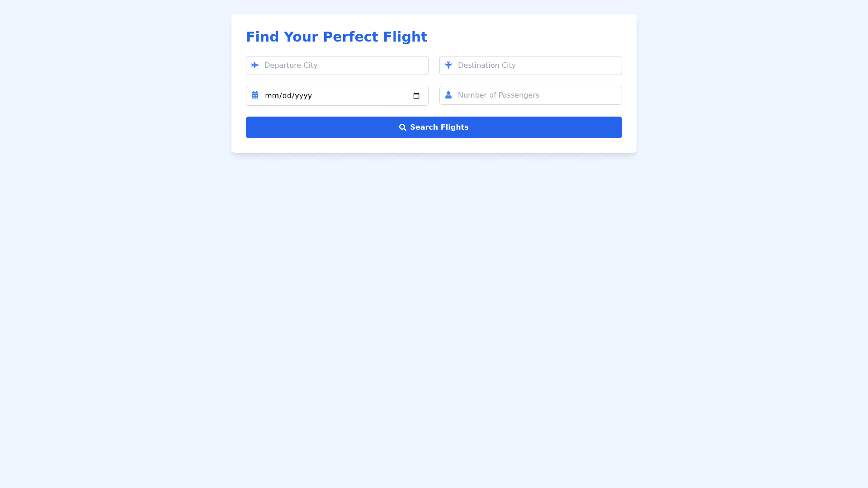Screen dimensions: 868x488
Task: Click the word Perfect in the heading
Action: [x=350, y=37]
